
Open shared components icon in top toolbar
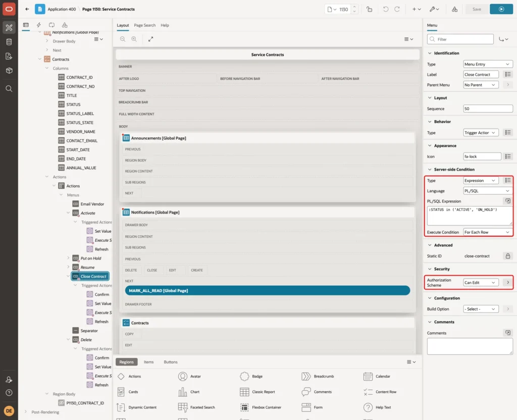click(454, 9)
